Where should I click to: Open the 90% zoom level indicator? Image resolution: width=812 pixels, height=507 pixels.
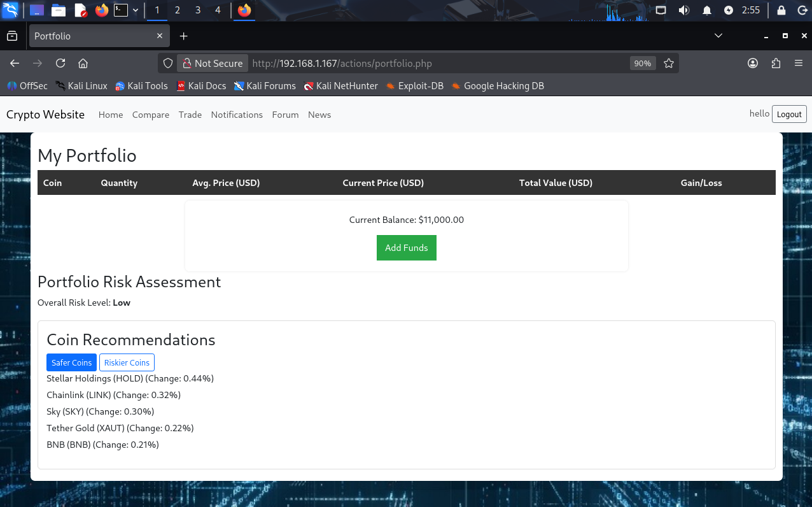(x=642, y=63)
